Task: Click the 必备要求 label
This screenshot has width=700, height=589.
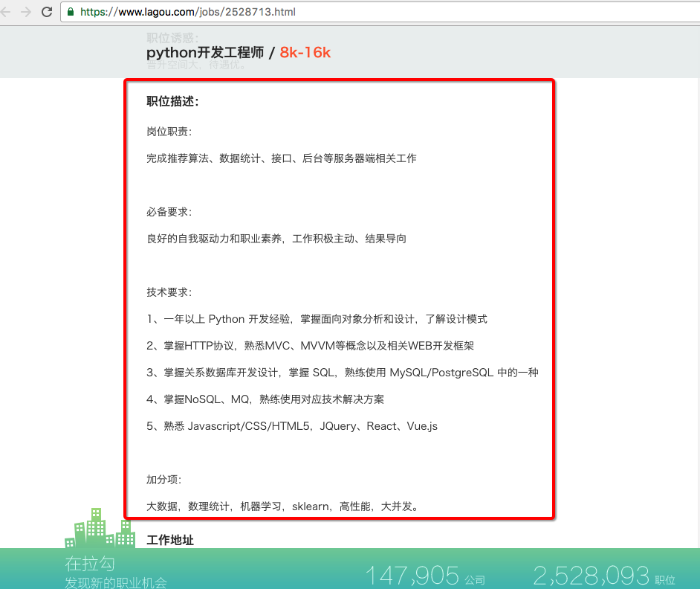Action: (169, 212)
